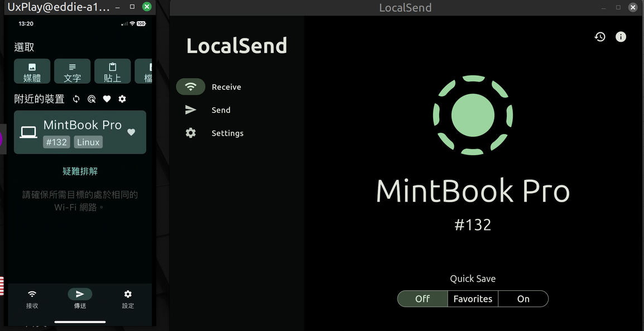Open send mode gear icon on phone
The height and width of the screenshot is (331, 644).
click(122, 99)
